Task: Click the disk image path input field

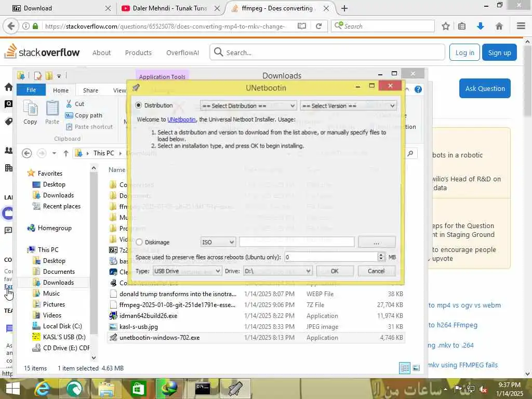Action: [297, 242]
